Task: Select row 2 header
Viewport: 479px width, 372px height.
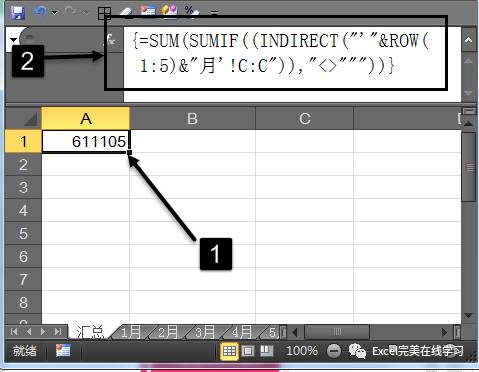Action: (x=23, y=164)
